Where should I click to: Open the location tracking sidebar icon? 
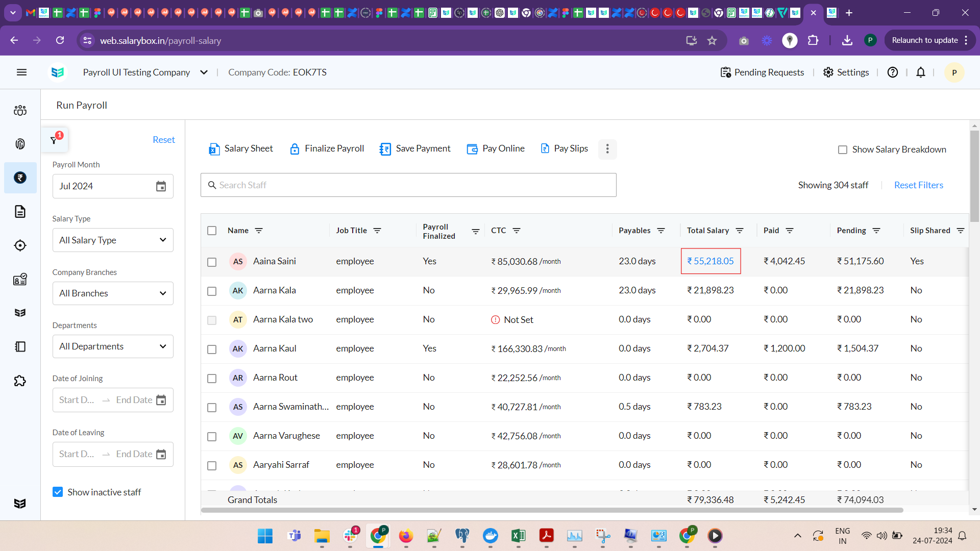(20, 245)
